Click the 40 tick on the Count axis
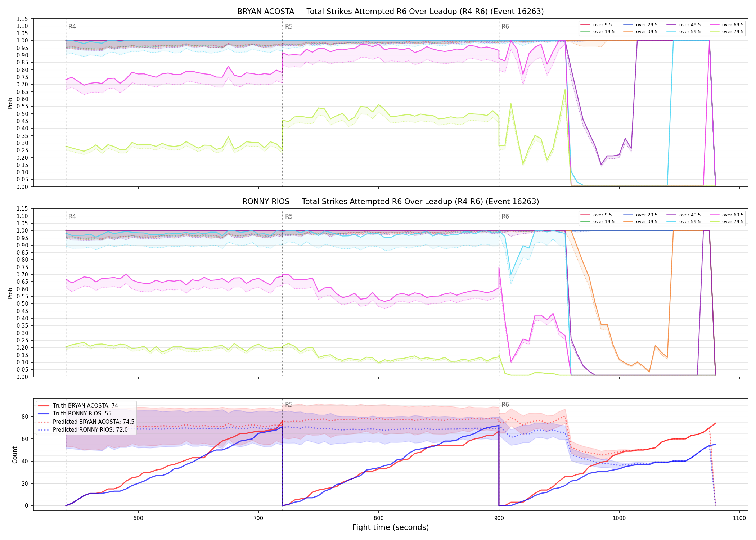 click(24, 461)
